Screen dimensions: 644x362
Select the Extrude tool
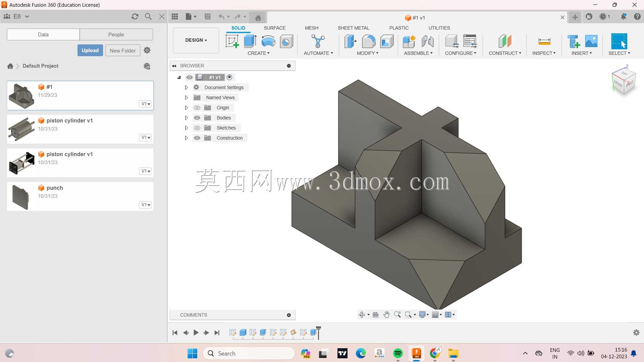click(x=250, y=41)
